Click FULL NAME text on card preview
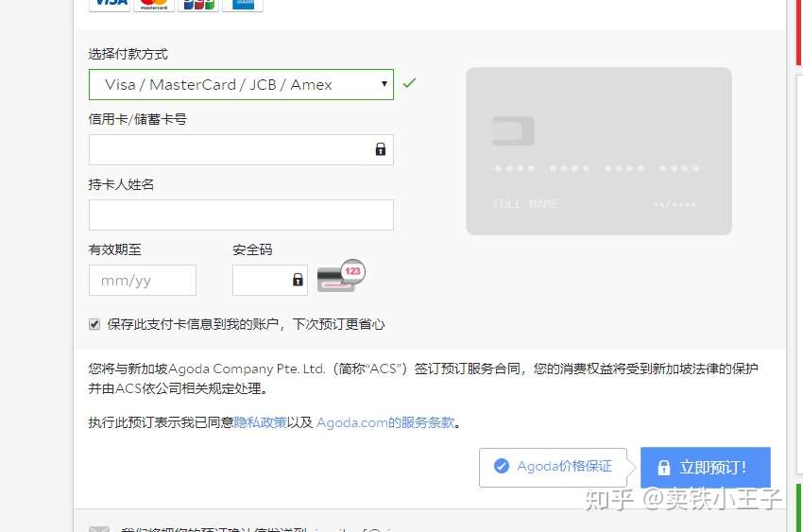803x532 pixels. (525, 204)
